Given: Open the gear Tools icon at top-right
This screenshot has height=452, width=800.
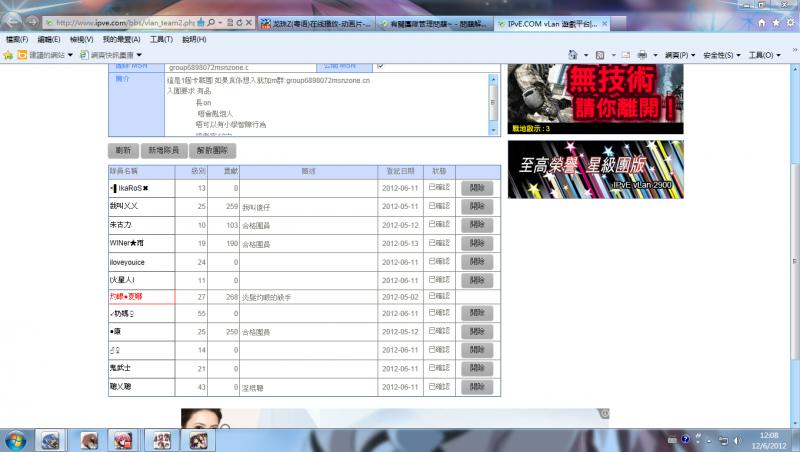Looking at the screenshot, I should click(790, 23).
